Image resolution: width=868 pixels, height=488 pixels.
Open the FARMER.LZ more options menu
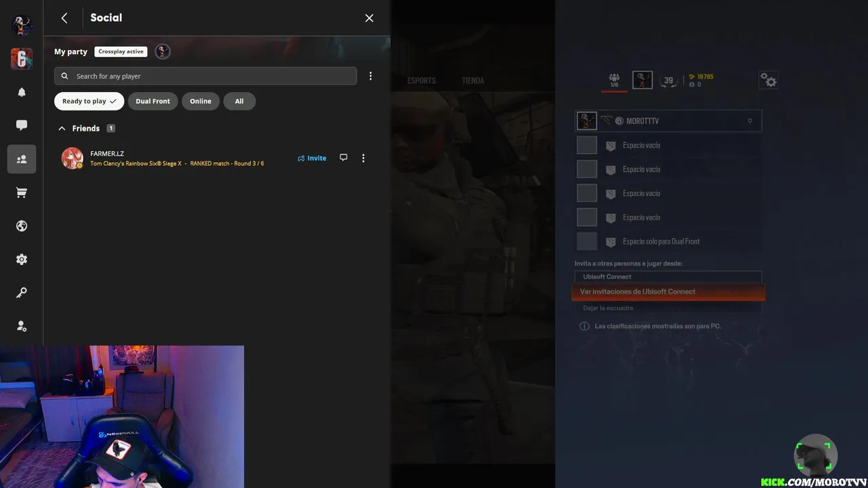tap(363, 158)
